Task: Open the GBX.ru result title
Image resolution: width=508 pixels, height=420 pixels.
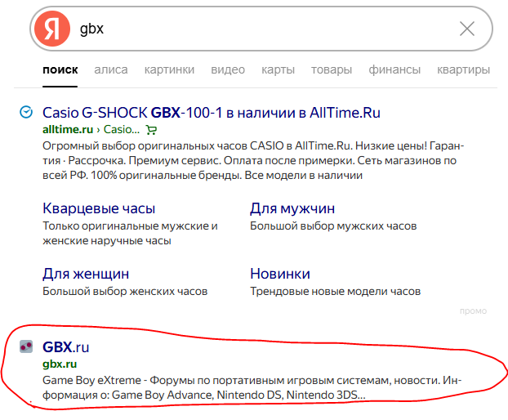Action: click(66, 347)
